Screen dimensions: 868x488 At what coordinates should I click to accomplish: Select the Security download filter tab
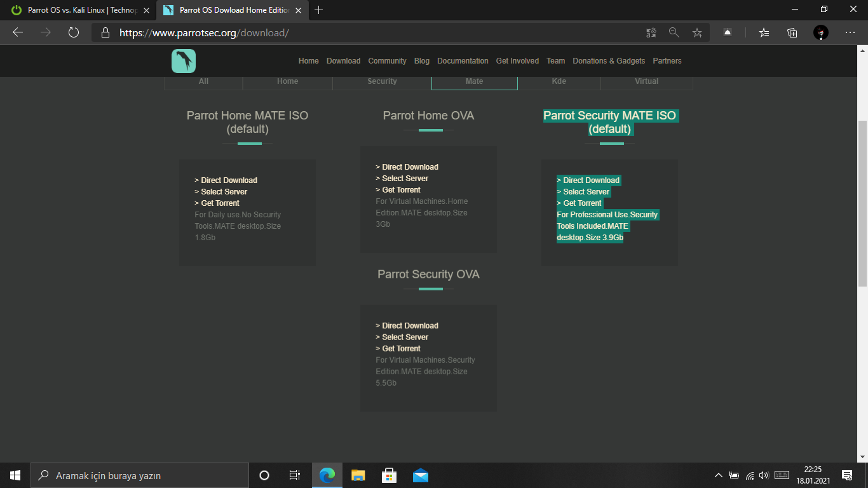[x=382, y=81]
